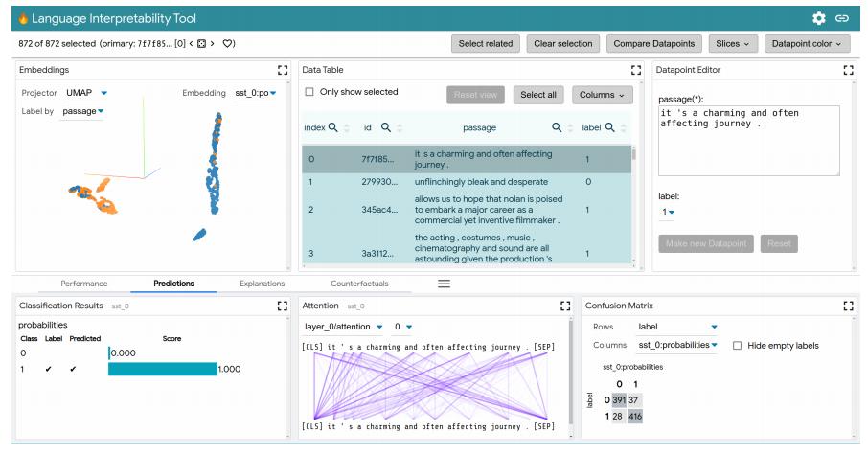
Task: Maximize the Data Table panel
Action: 635,70
